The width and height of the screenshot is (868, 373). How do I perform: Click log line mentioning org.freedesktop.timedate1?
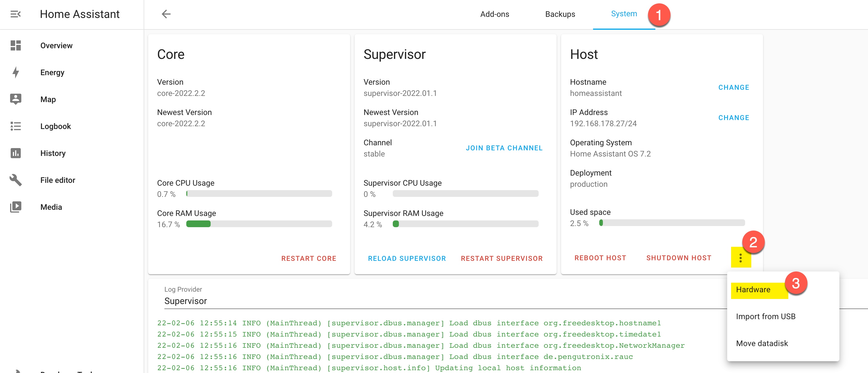pyautogui.click(x=409, y=334)
